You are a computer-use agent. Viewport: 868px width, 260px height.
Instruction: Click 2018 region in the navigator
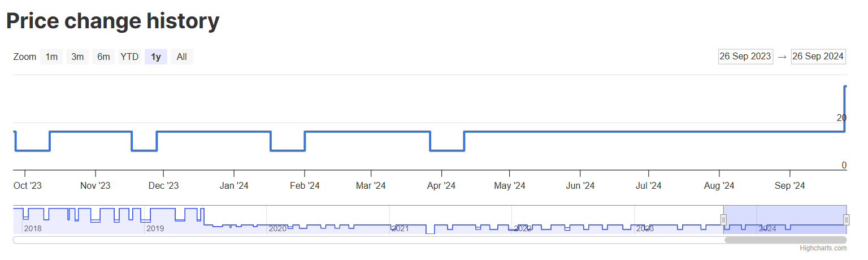pyautogui.click(x=33, y=228)
